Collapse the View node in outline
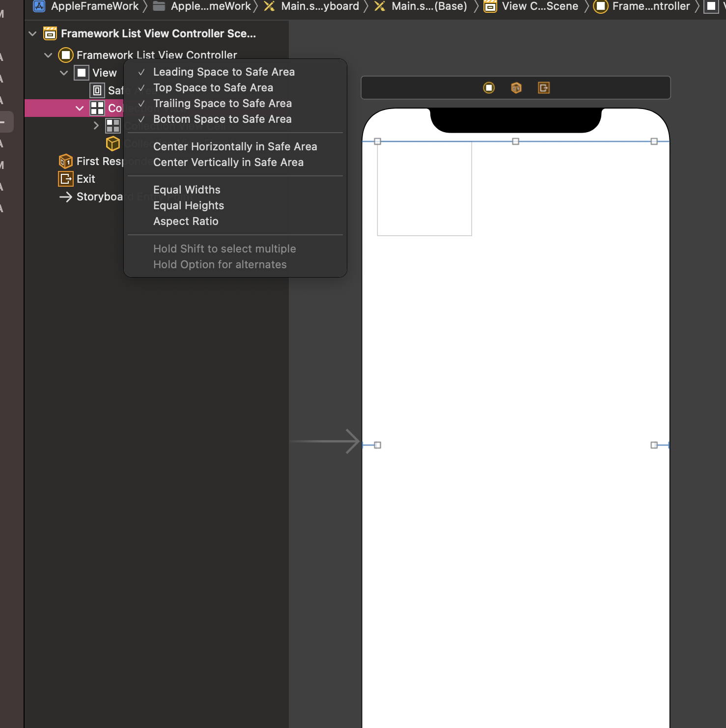This screenshot has width=726, height=728. pos(64,73)
